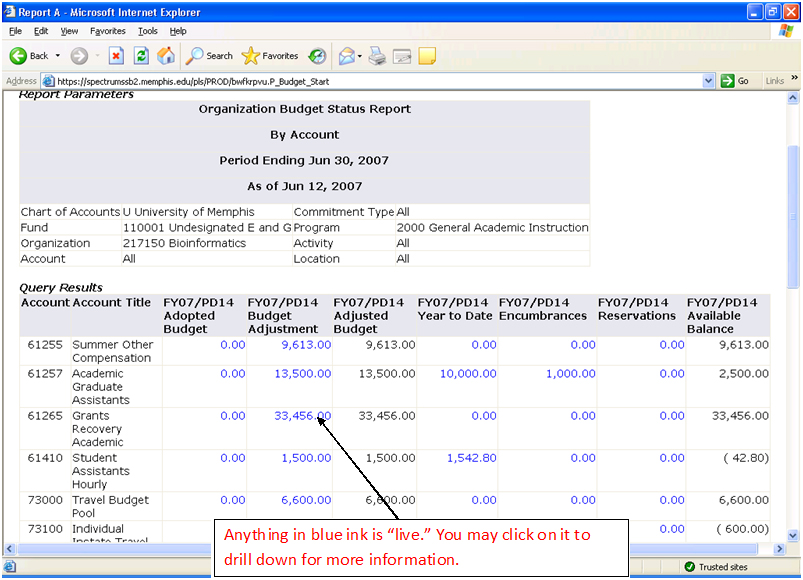Open the Search toolbar button
The image size is (803, 580).
209,56
